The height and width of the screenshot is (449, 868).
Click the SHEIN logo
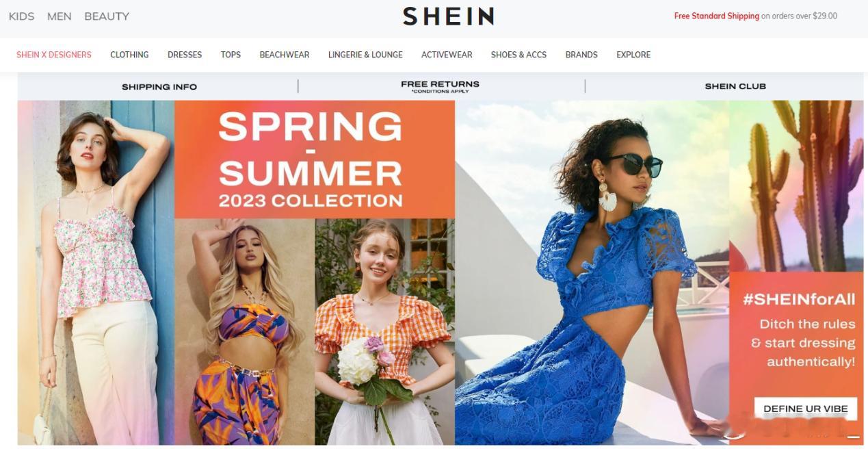click(x=448, y=16)
